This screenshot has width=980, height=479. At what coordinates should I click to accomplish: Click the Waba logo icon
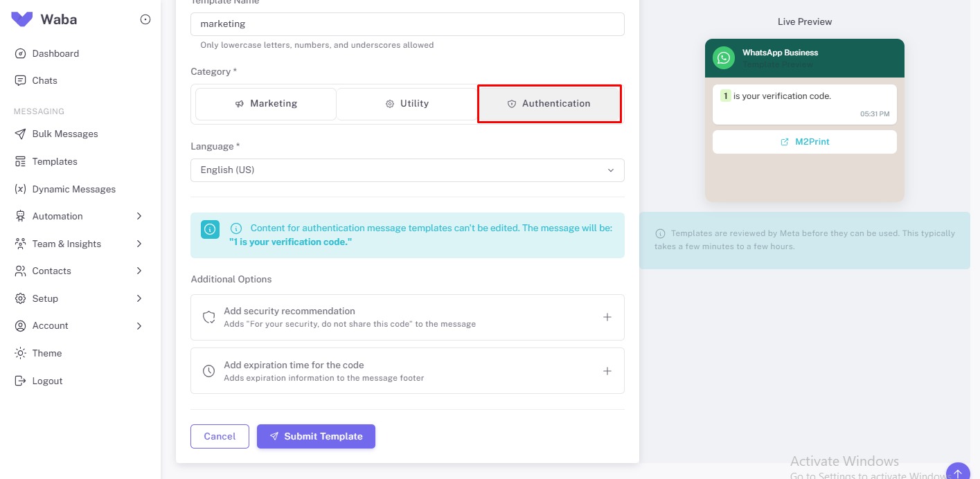[x=22, y=19]
